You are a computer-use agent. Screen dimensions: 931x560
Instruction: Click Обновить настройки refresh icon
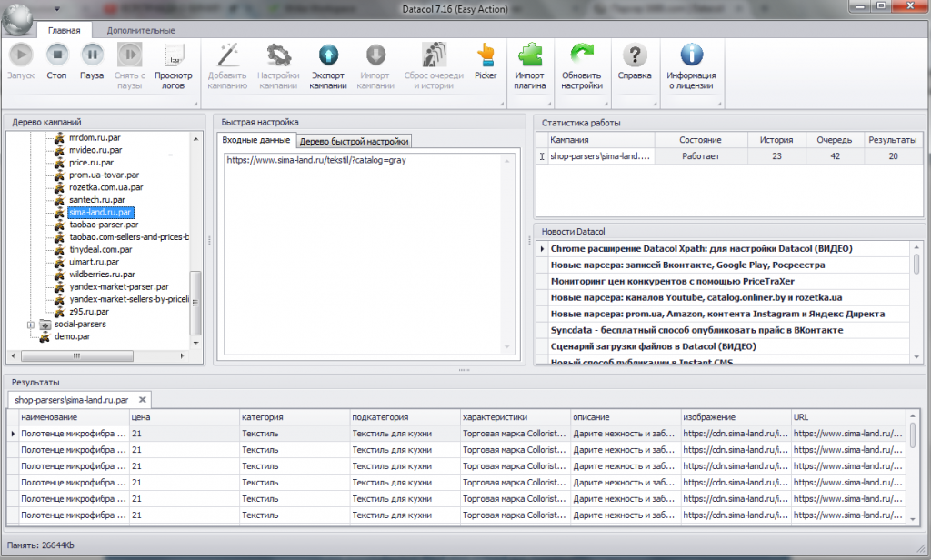582,56
